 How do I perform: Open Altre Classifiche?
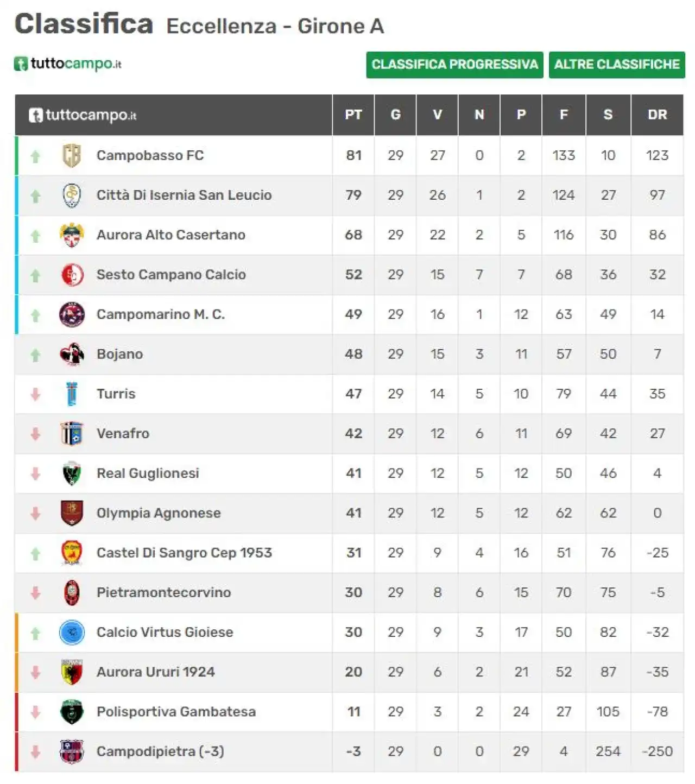point(617,65)
